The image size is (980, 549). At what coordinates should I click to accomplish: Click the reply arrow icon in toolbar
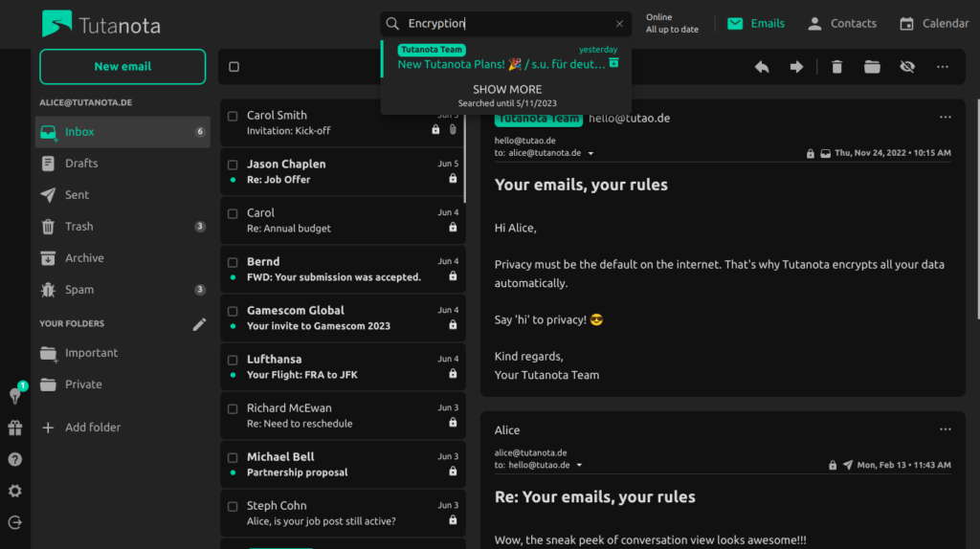[762, 67]
